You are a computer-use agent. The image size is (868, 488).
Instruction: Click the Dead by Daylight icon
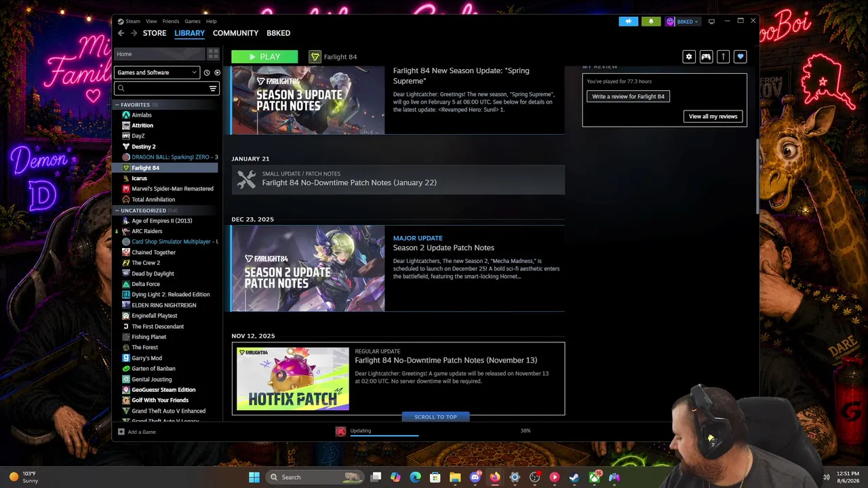pyautogui.click(x=126, y=274)
